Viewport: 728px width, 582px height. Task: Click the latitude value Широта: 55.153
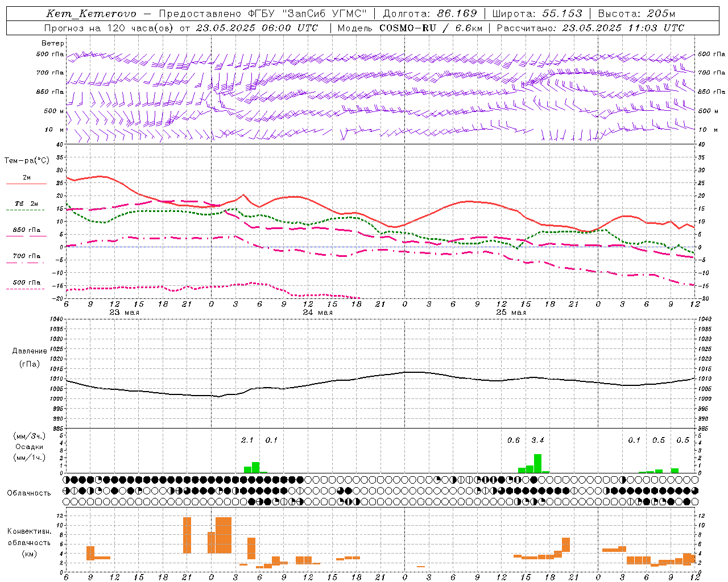tap(537, 14)
